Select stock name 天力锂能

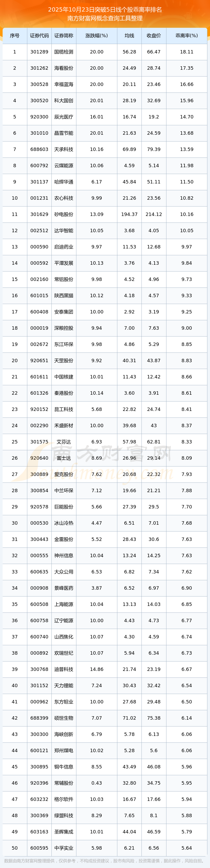pos(64,685)
